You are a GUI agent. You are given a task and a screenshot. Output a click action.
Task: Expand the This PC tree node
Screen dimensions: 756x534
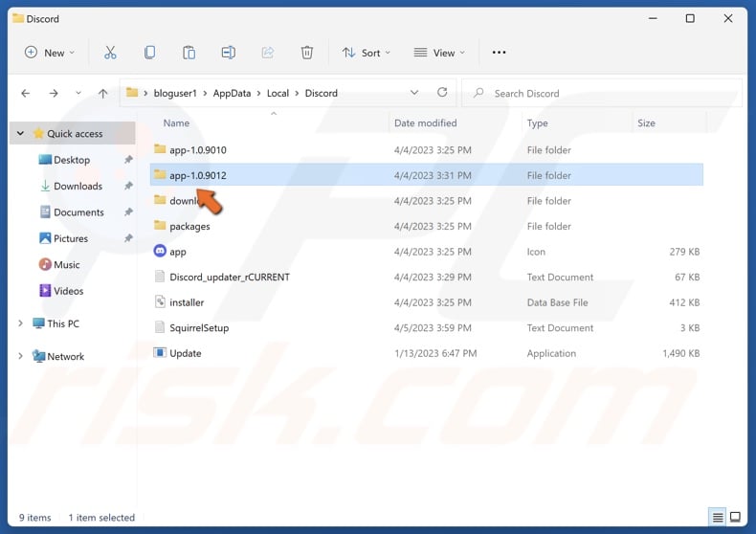(x=20, y=323)
